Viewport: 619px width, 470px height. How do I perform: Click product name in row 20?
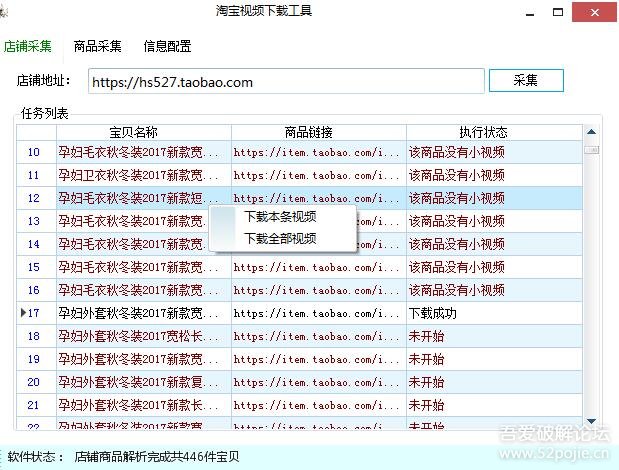click(144, 382)
